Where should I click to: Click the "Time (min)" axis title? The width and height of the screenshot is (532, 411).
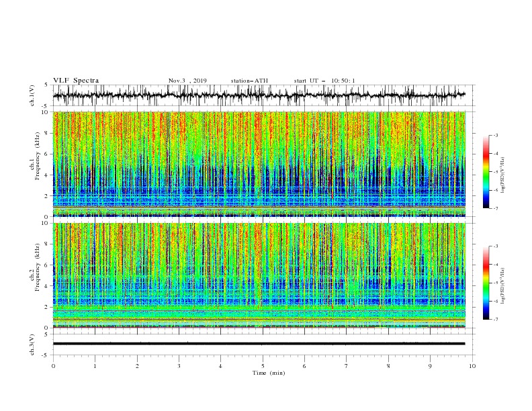point(269,373)
